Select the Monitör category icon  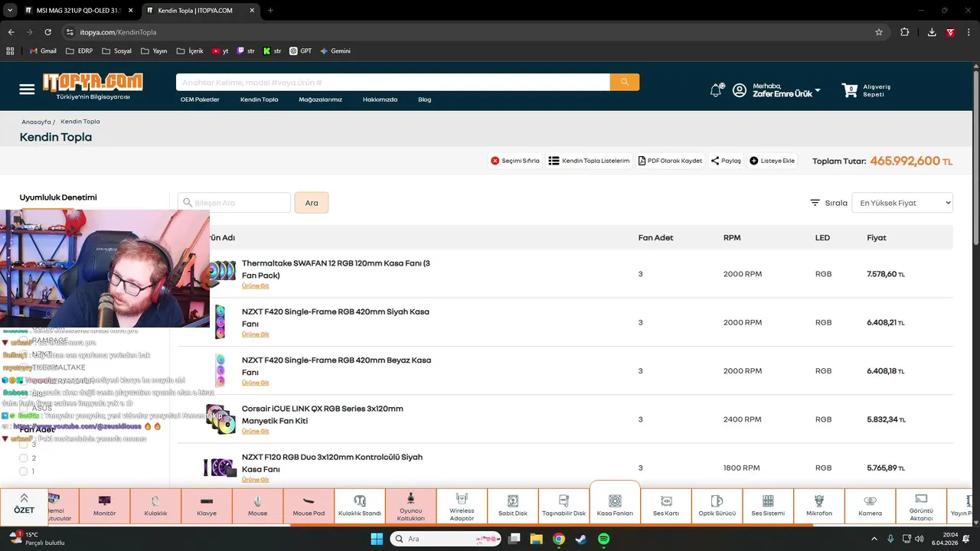point(104,500)
